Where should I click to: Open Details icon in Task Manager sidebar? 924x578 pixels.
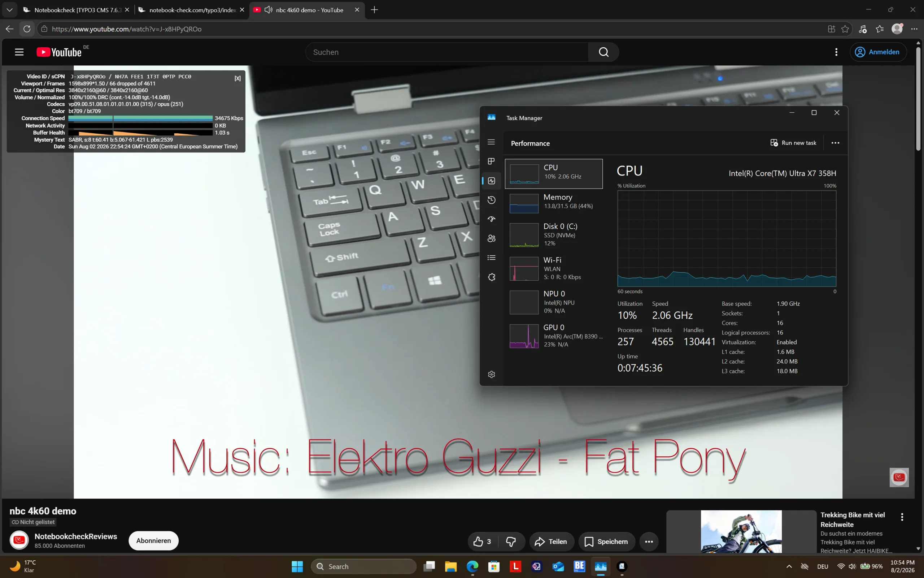tap(491, 258)
